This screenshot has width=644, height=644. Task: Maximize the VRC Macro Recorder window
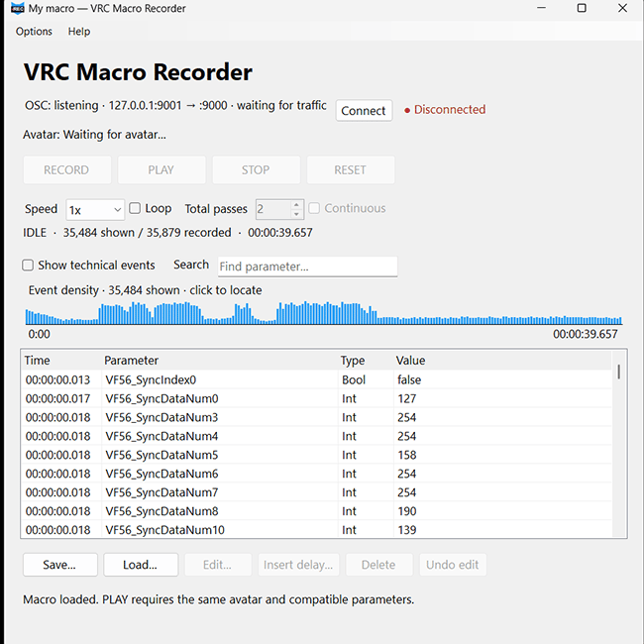point(582,8)
